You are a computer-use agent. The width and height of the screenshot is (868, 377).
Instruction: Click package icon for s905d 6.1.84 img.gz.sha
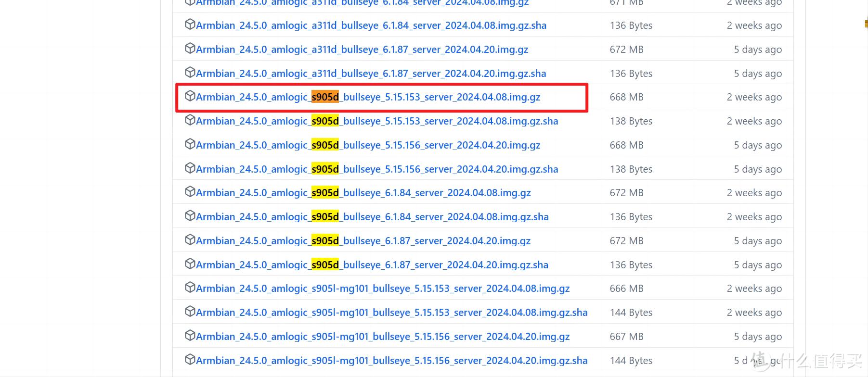point(190,216)
